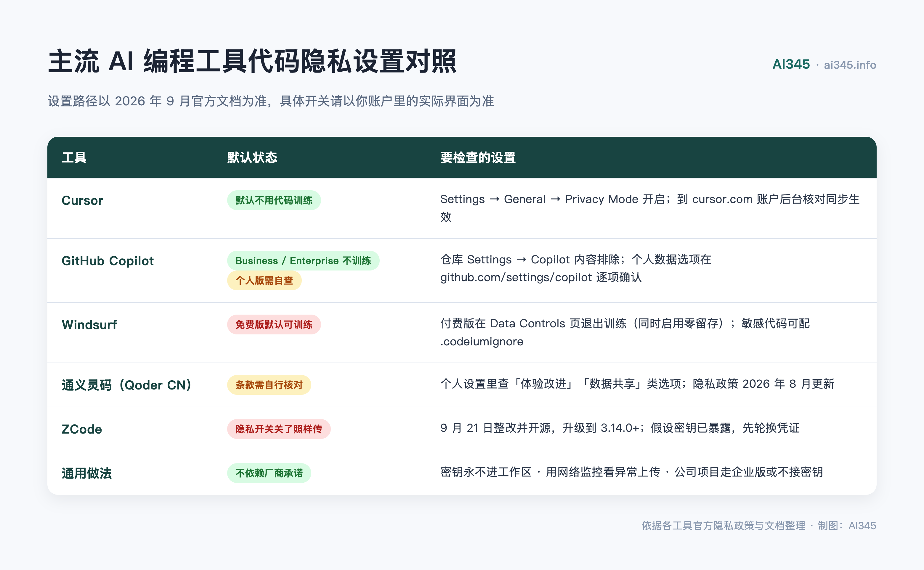
Task: Click the 个人版需自查 badge
Action: pyautogui.click(x=264, y=280)
